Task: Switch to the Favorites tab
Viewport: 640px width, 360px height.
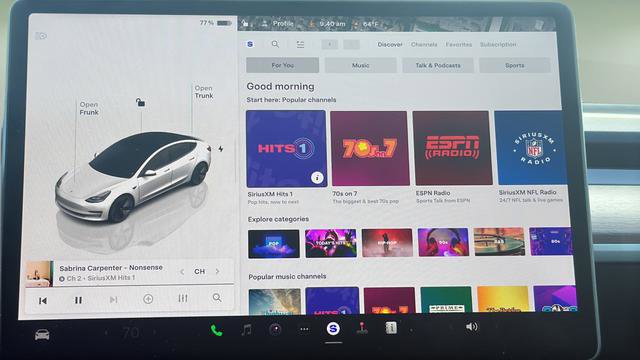Action: [x=459, y=44]
